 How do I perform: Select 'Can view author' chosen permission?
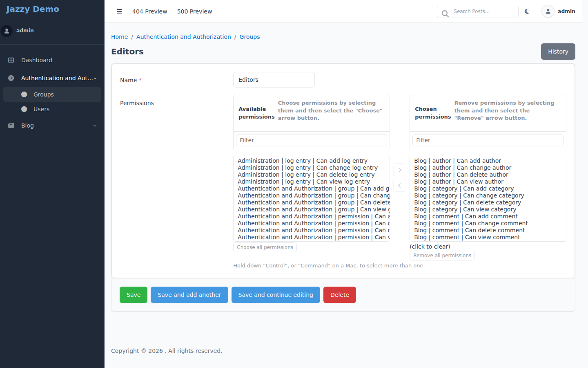488,182
